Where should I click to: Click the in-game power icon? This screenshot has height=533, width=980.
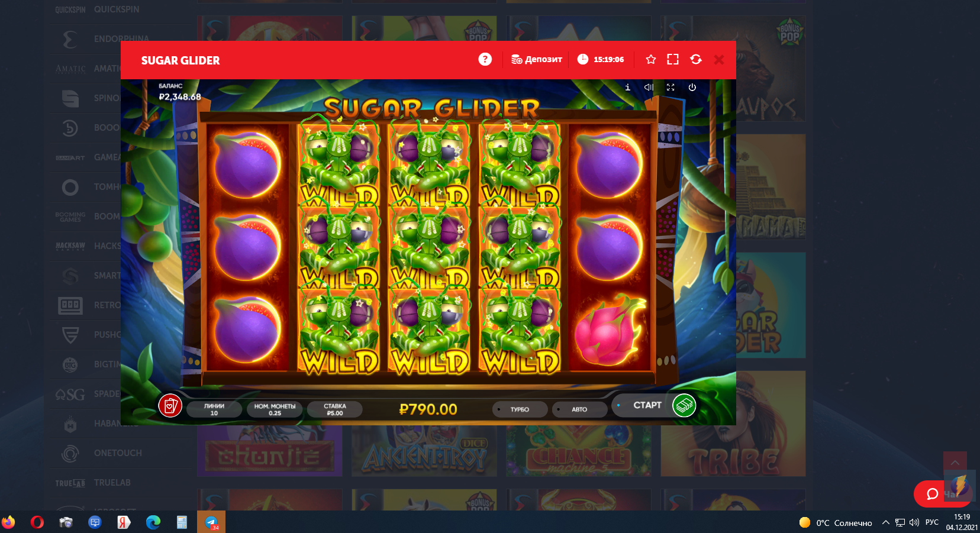[x=692, y=87]
